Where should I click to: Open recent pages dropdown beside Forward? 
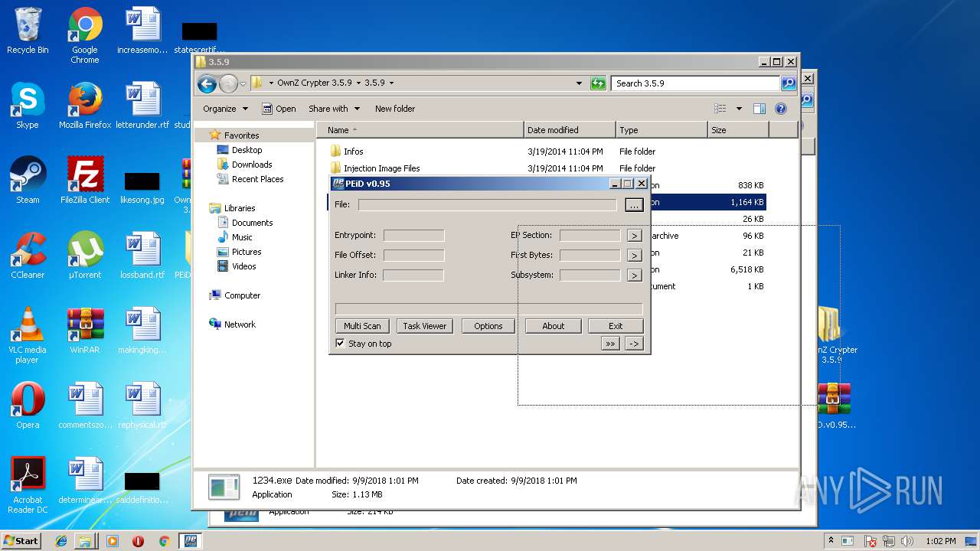pyautogui.click(x=243, y=83)
